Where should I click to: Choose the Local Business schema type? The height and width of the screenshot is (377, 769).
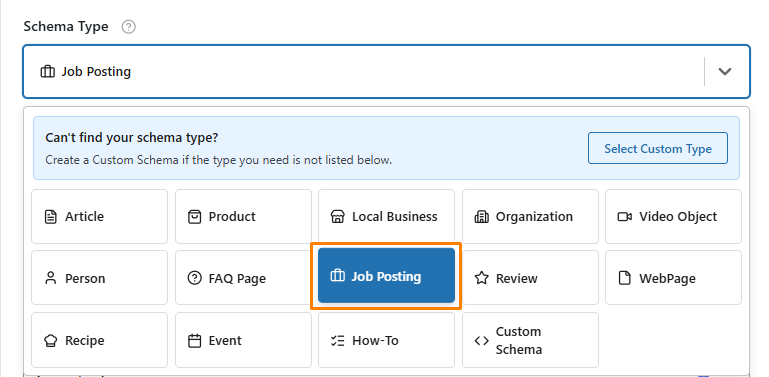(x=386, y=217)
